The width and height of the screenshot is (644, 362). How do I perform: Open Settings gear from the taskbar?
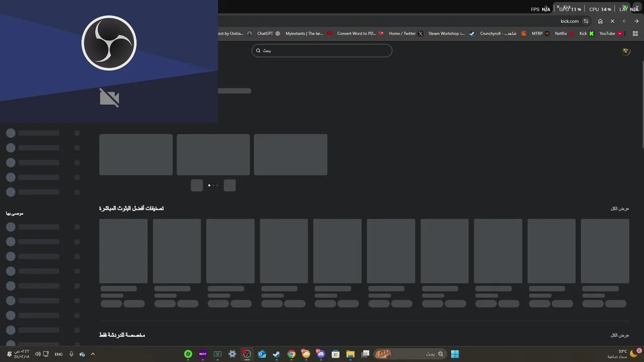tap(232, 354)
